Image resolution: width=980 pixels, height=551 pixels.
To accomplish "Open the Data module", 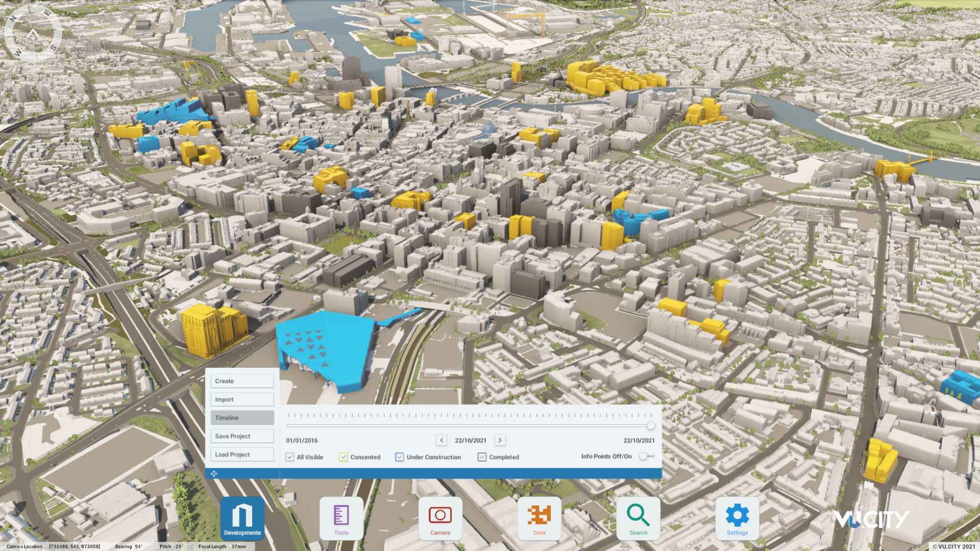I will 539,518.
